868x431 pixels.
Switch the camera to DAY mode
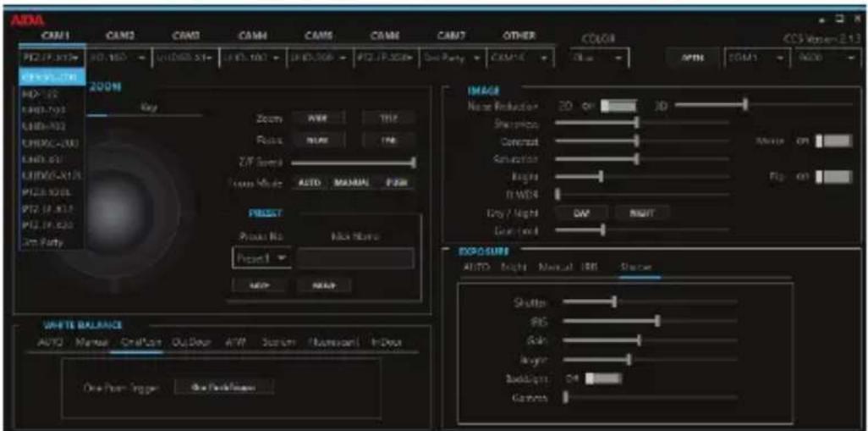tap(581, 213)
